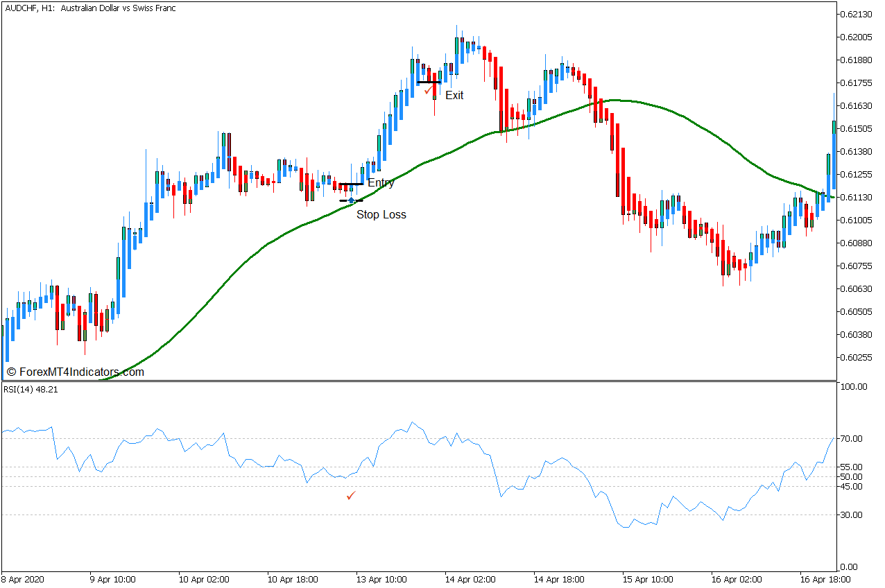This screenshot has width=885, height=588.
Task: Click the 0.62130 price axis label
Action: point(856,15)
